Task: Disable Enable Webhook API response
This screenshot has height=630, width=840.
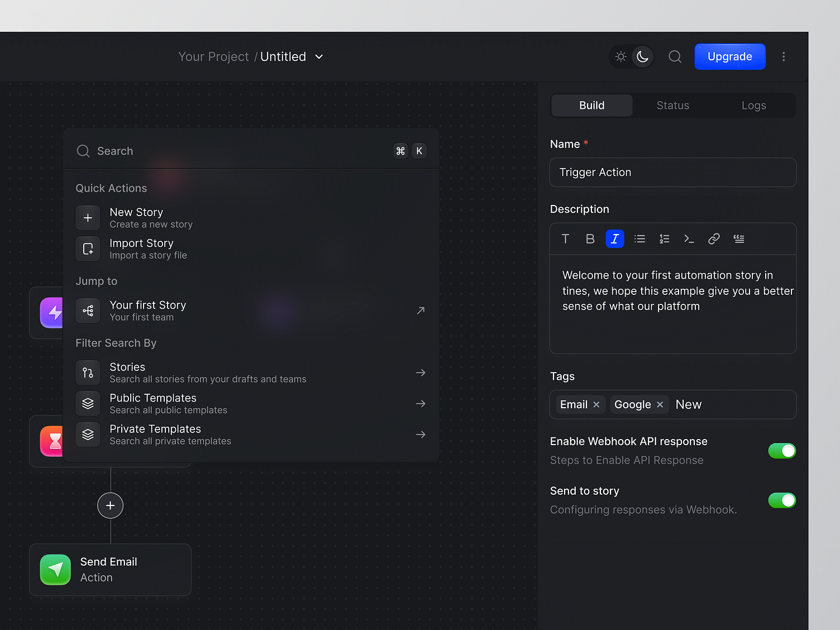Action: point(782,451)
